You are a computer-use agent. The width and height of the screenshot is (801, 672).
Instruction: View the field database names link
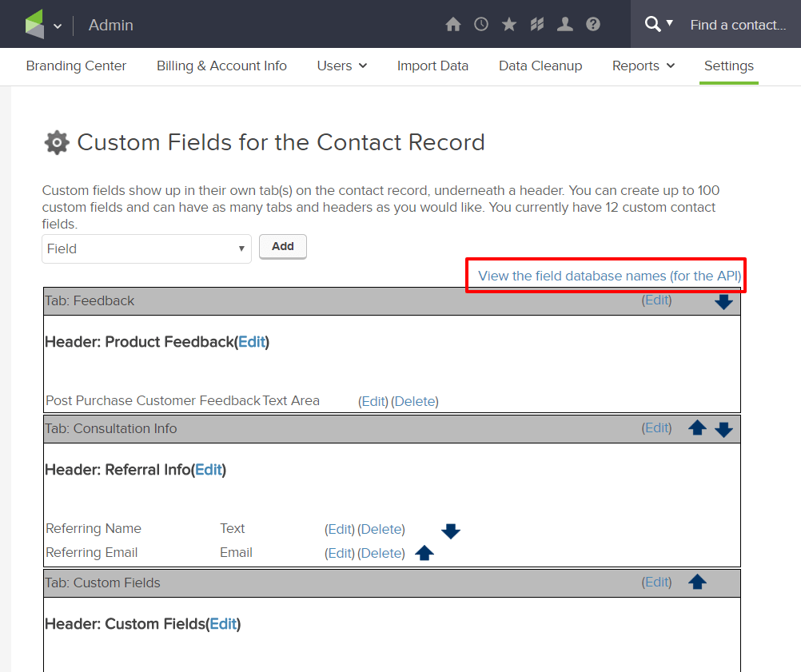click(609, 276)
